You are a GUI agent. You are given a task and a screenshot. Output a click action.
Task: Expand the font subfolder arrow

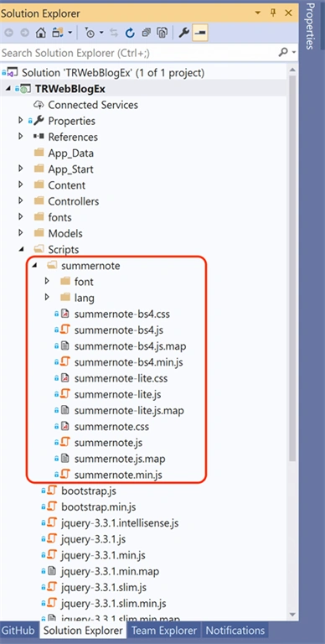coord(47,282)
